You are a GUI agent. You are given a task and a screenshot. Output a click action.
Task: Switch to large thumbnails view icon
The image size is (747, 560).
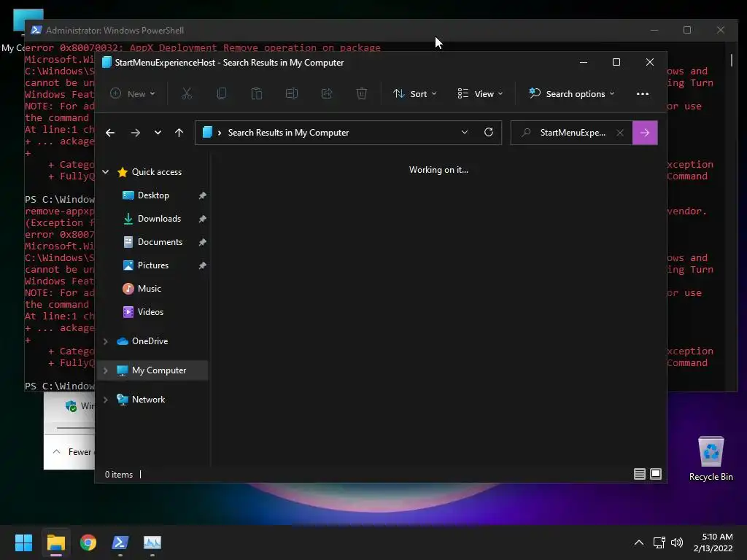pyautogui.click(x=656, y=474)
